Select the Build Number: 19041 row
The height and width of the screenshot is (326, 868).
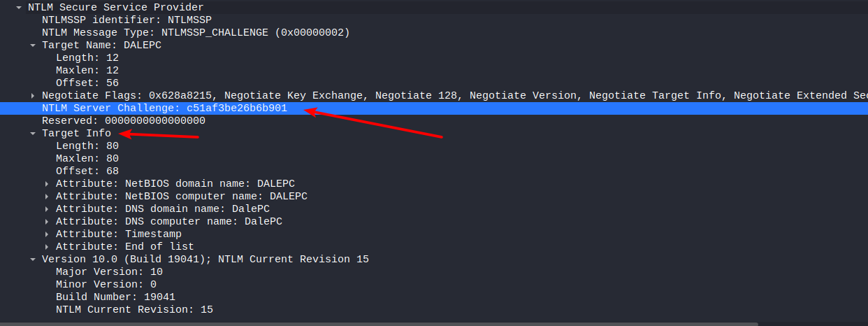115,297
